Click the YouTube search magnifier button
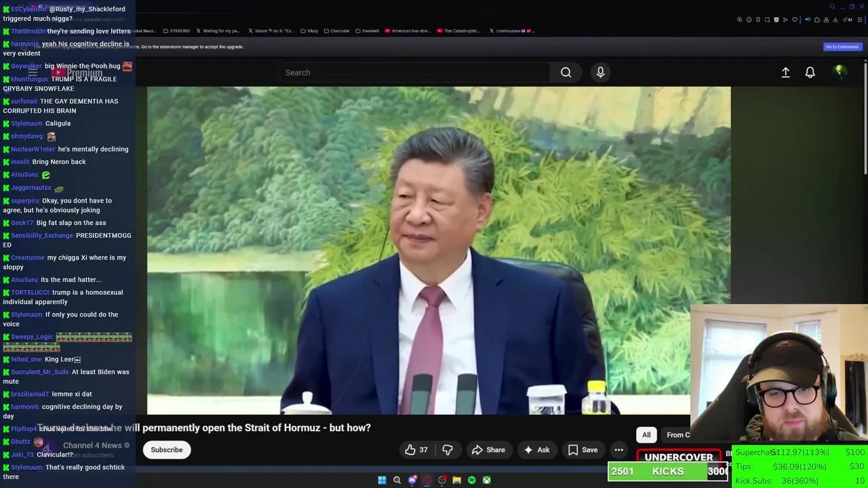The width and height of the screenshot is (868, 488). coord(566,73)
